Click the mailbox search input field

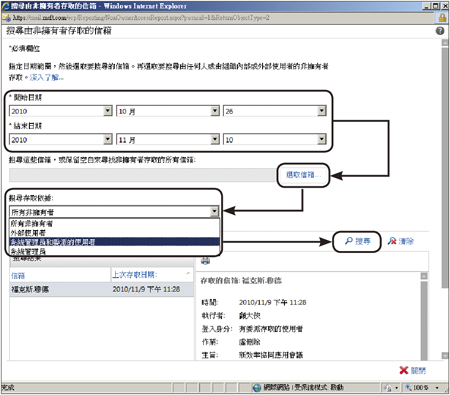click(x=142, y=175)
